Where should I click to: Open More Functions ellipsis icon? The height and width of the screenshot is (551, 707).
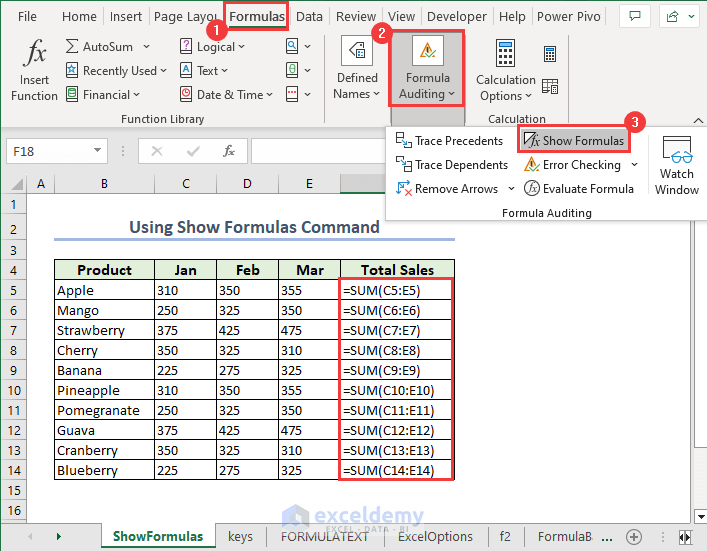coord(292,94)
